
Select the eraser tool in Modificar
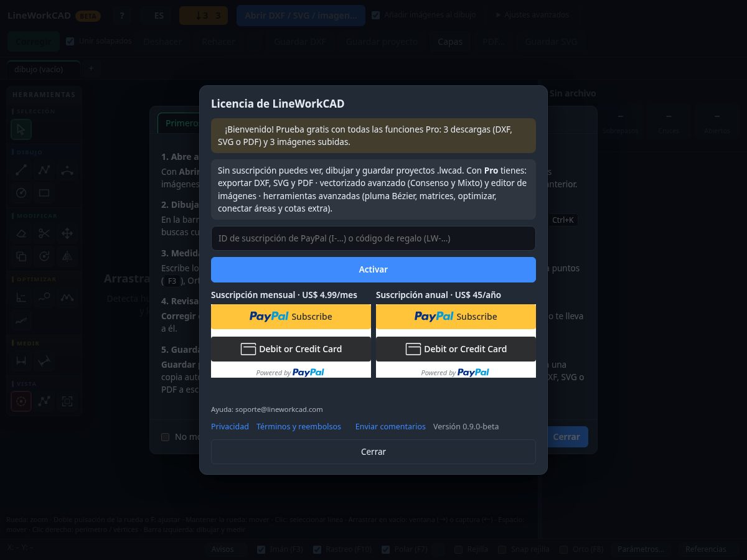pos(21,233)
